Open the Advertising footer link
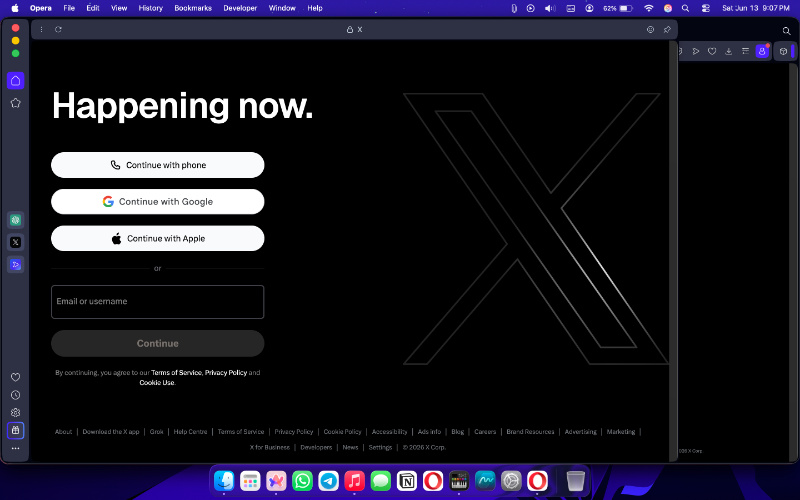 click(x=580, y=432)
